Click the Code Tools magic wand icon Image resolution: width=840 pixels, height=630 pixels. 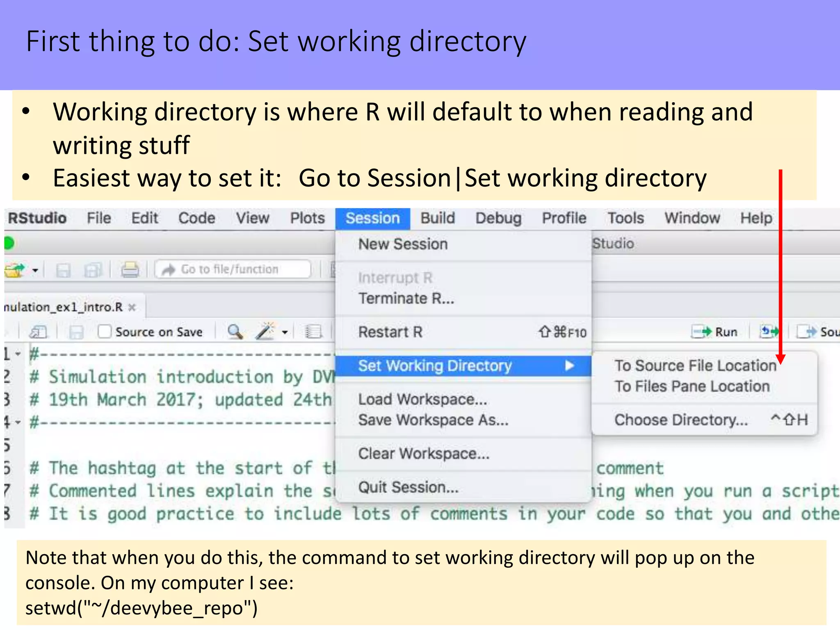pyautogui.click(x=265, y=331)
